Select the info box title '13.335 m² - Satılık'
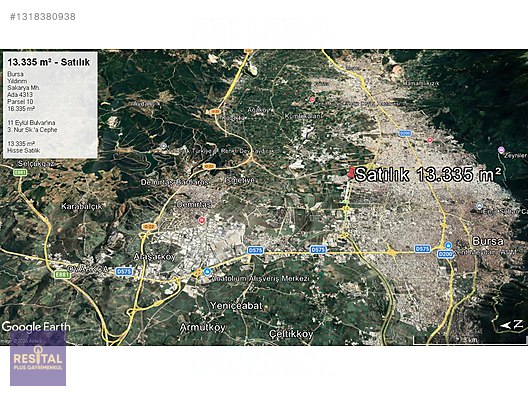Image resolution: width=528 pixels, height=396 pixels. (49, 62)
